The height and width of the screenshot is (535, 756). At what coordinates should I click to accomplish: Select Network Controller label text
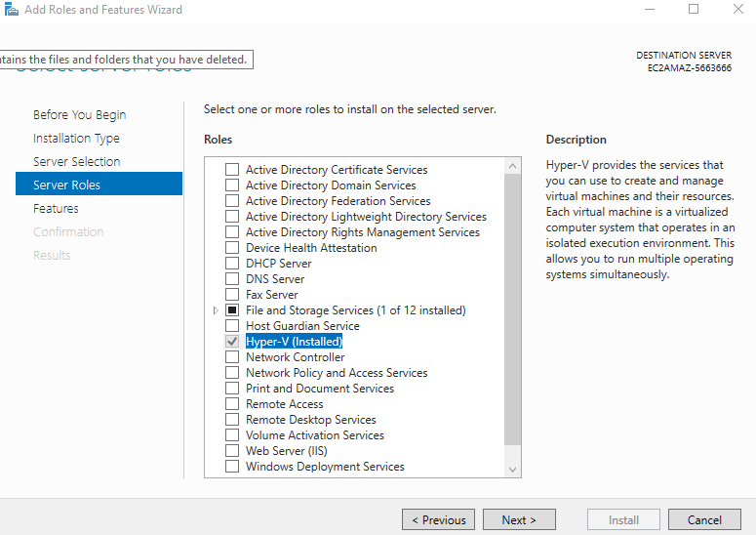295,357
